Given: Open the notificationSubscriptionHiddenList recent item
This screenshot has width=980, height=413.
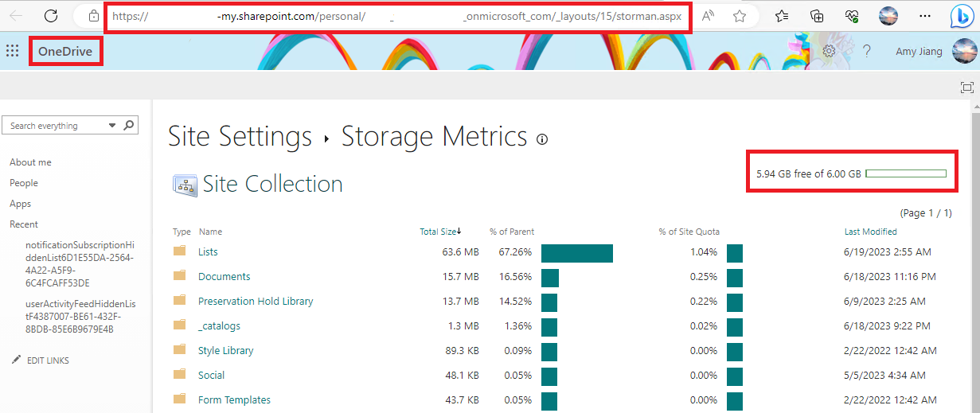Looking at the screenshot, I should click(x=80, y=263).
